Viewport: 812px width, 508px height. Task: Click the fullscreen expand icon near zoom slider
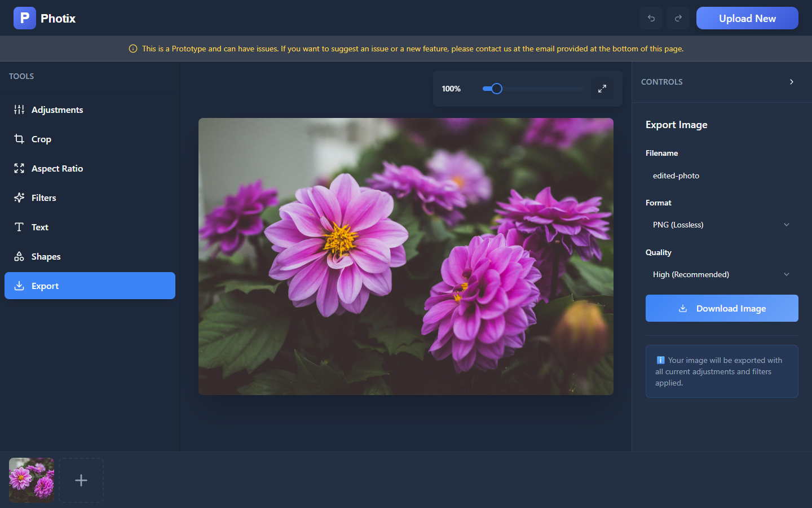tap(602, 89)
